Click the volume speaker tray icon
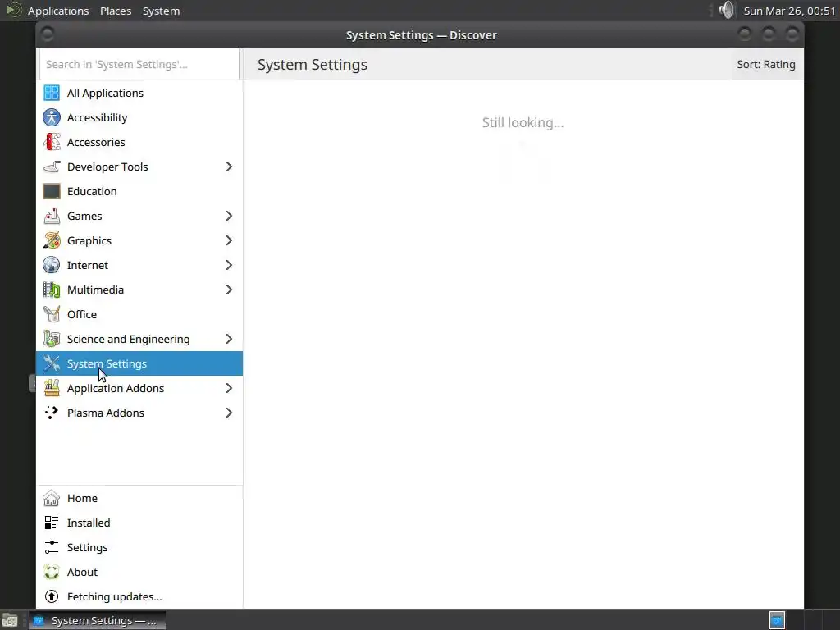The height and width of the screenshot is (630, 840). [x=726, y=11]
